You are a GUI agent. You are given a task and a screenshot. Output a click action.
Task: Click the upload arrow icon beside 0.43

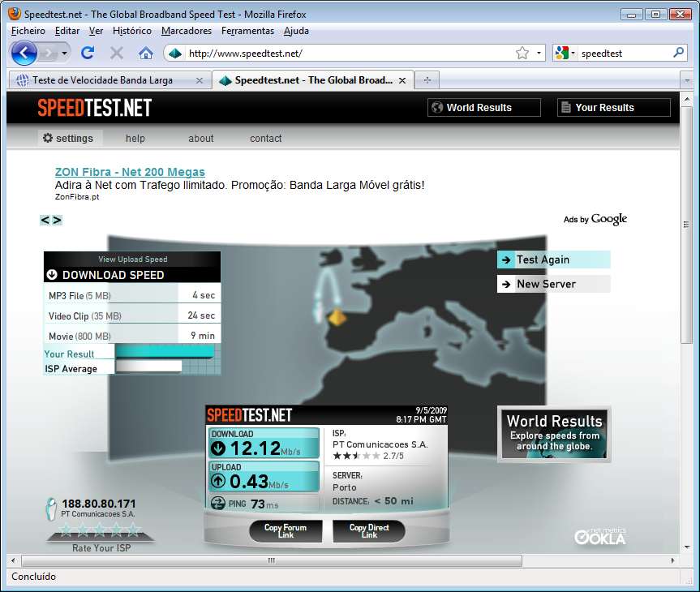click(218, 481)
